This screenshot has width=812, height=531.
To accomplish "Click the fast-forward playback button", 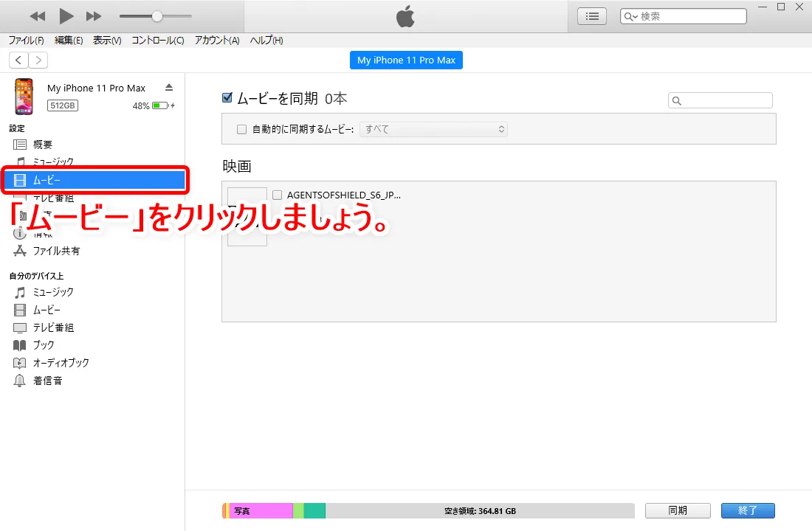I will 94,16.
